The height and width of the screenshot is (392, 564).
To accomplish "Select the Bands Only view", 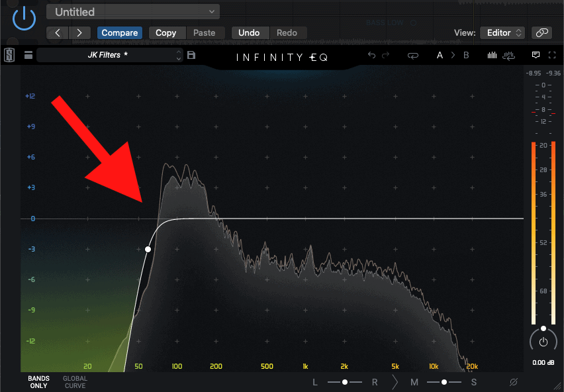I will coord(38,382).
